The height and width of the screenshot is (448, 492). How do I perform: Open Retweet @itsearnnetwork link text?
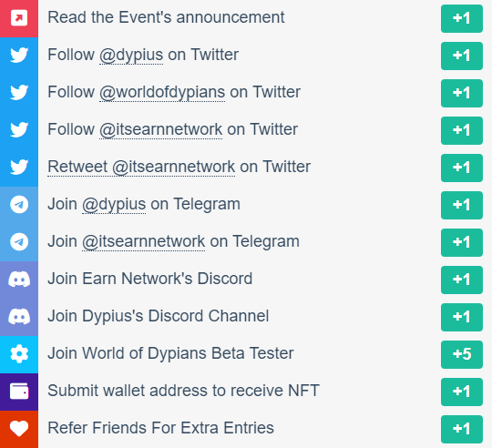[141, 167]
